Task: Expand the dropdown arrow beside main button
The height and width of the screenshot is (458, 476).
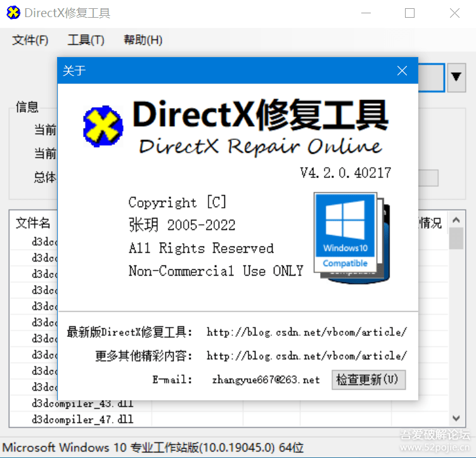Action: click(x=456, y=77)
